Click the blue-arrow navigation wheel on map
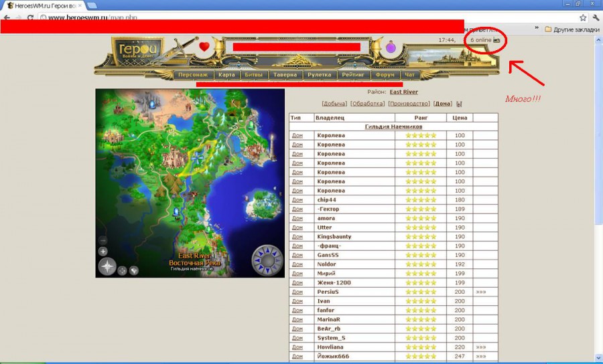This screenshot has width=603, height=364. 267,260
